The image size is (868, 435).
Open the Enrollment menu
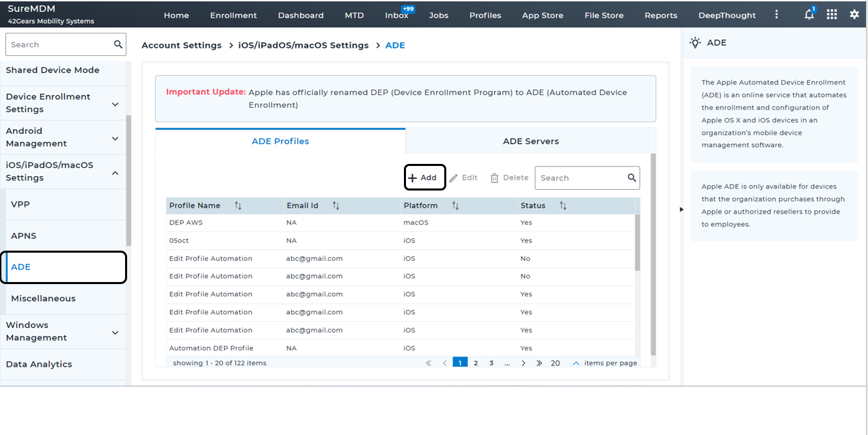pos(233,15)
